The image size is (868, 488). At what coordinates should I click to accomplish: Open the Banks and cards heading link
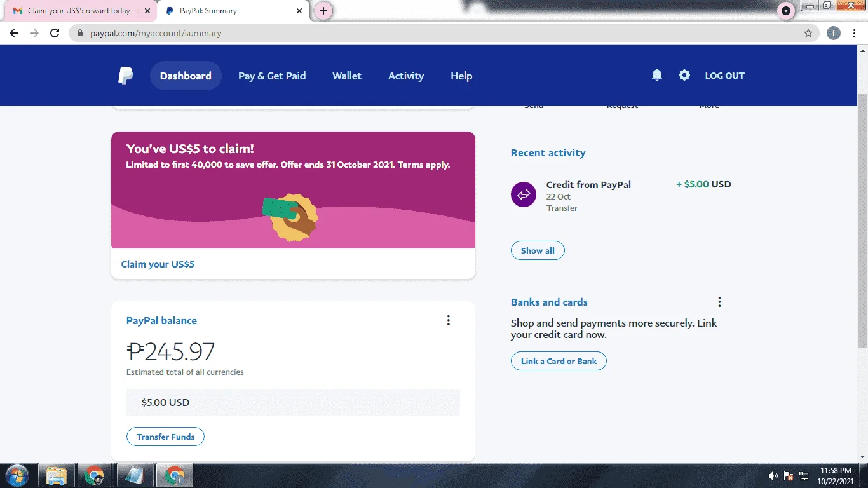[x=549, y=302]
